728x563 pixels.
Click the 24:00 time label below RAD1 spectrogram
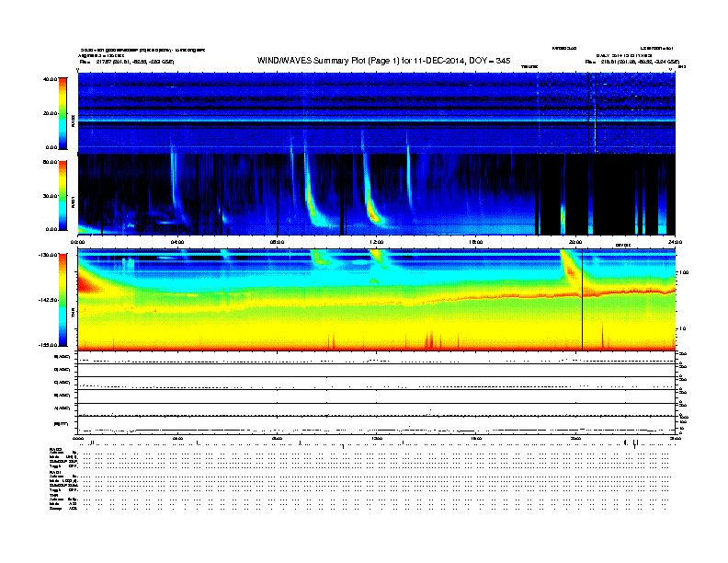(x=675, y=242)
